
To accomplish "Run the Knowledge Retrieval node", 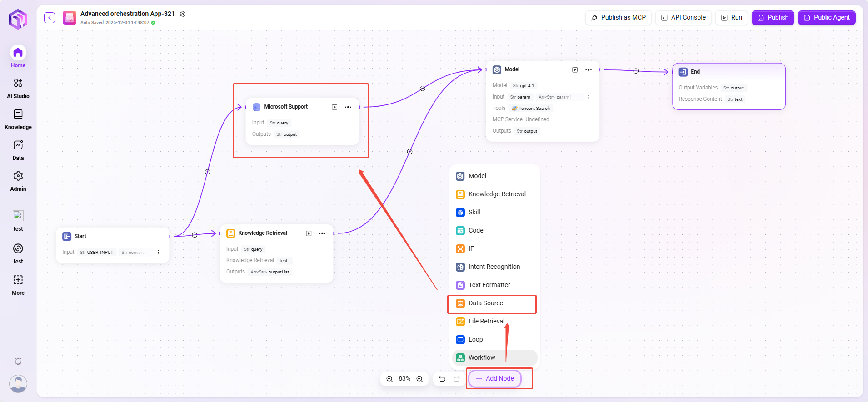I will pyautogui.click(x=309, y=233).
